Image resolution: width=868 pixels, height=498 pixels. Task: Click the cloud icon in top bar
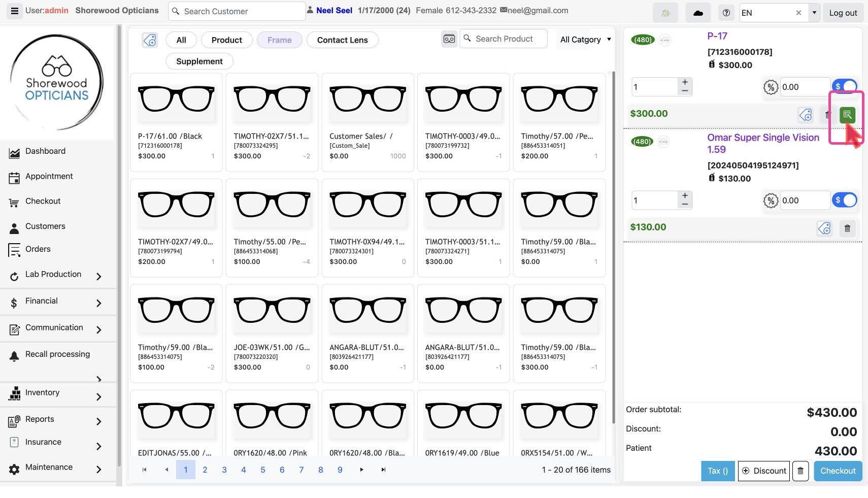pyautogui.click(x=698, y=13)
